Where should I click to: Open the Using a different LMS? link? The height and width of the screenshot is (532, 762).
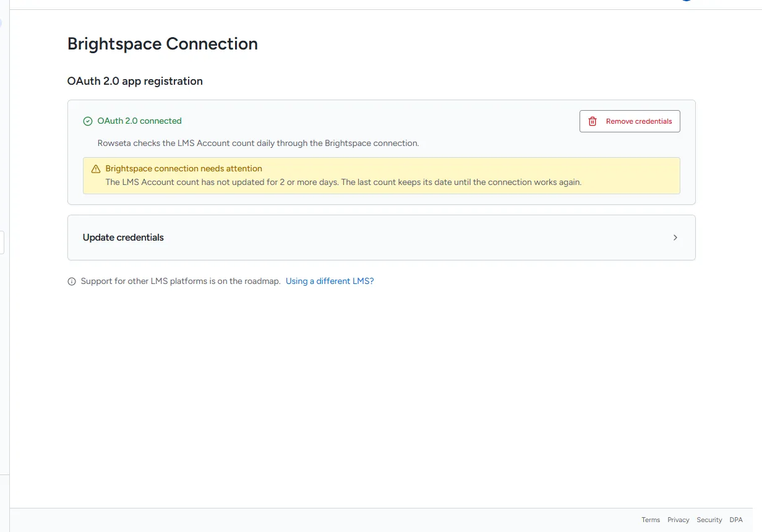[330, 281]
